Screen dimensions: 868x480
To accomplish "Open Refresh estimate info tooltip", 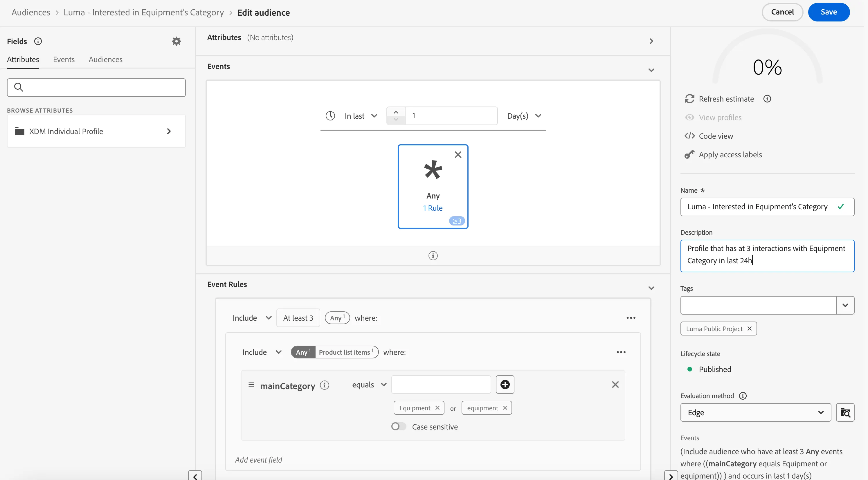I will coord(767,99).
